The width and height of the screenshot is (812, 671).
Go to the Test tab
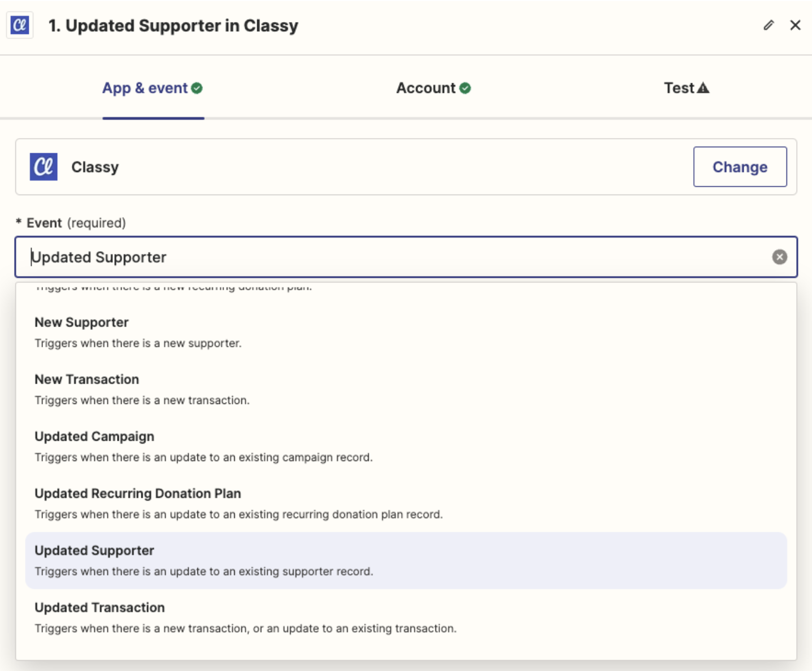click(x=686, y=88)
